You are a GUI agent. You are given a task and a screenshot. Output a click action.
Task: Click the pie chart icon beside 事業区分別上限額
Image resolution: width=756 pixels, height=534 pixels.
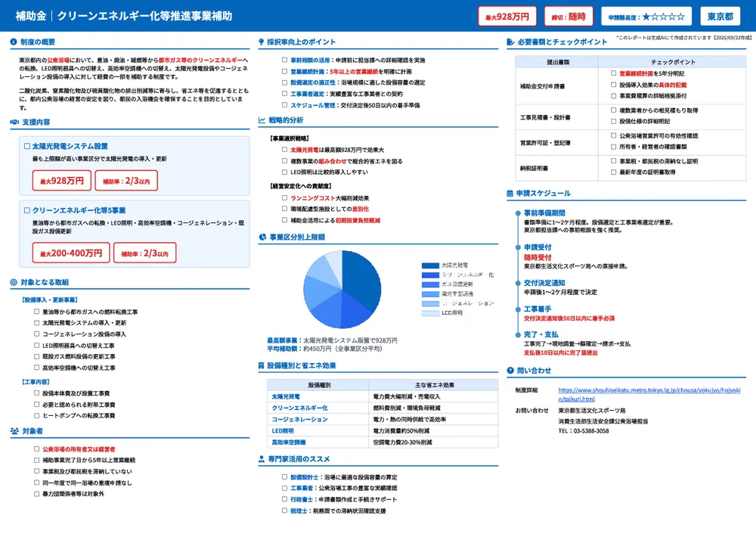(262, 237)
